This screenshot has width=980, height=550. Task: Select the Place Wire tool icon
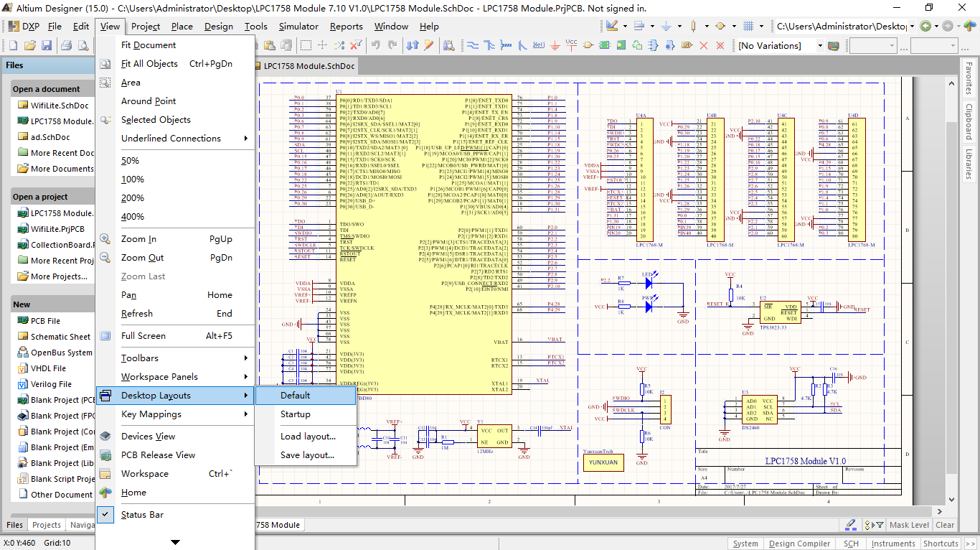472,45
